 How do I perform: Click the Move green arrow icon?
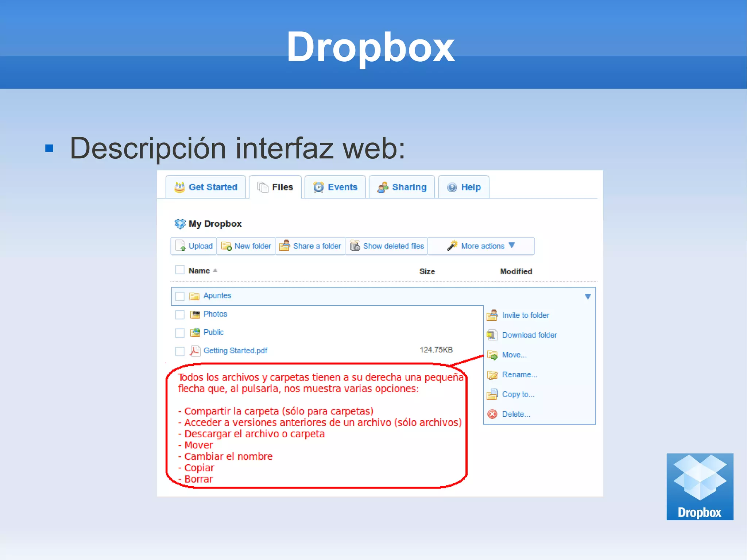[x=492, y=355]
